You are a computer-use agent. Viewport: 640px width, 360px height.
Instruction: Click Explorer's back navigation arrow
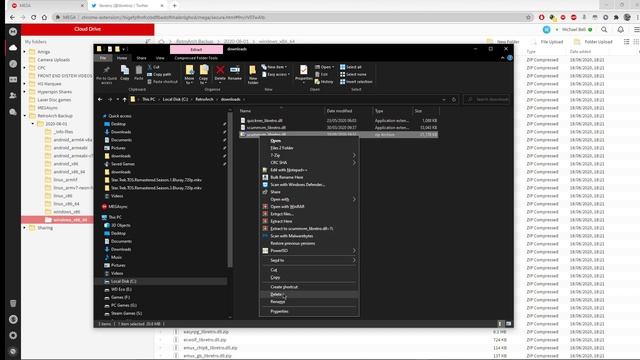click(100, 99)
